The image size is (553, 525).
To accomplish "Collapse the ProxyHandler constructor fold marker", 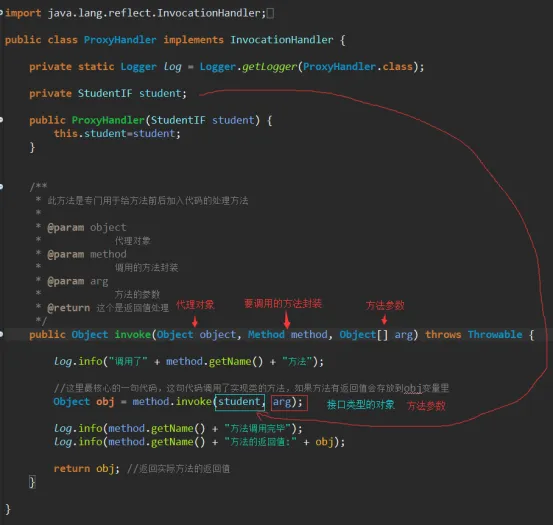I will point(1,120).
